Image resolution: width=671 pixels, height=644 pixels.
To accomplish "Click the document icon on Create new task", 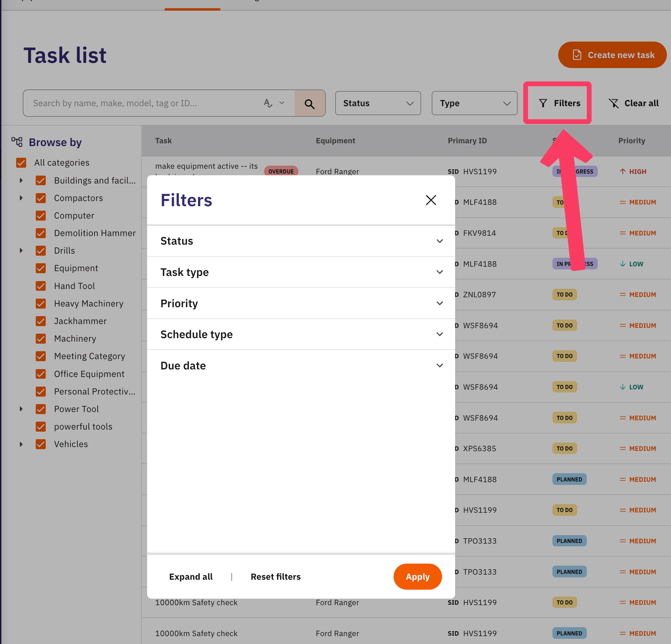I will (x=577, y=55).
